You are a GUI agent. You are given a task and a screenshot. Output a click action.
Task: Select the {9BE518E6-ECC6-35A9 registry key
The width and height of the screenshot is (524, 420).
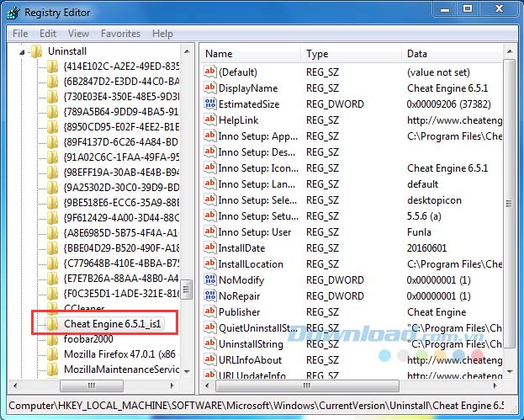(121, 202)
